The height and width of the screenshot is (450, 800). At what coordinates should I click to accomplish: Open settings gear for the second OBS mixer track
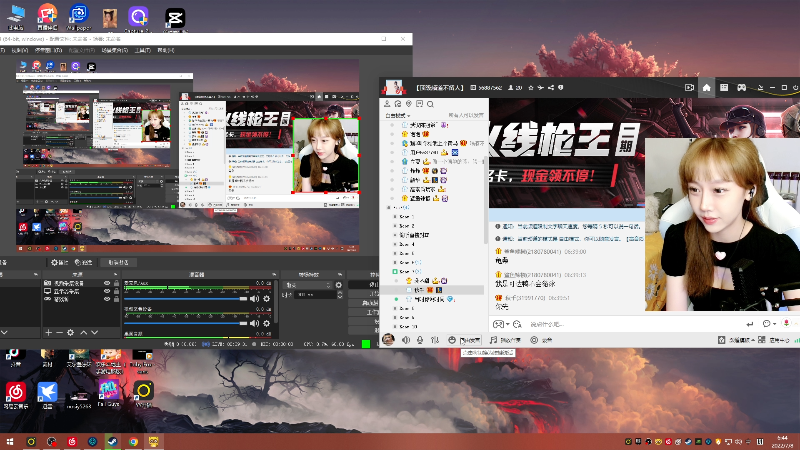click(266, 323)
